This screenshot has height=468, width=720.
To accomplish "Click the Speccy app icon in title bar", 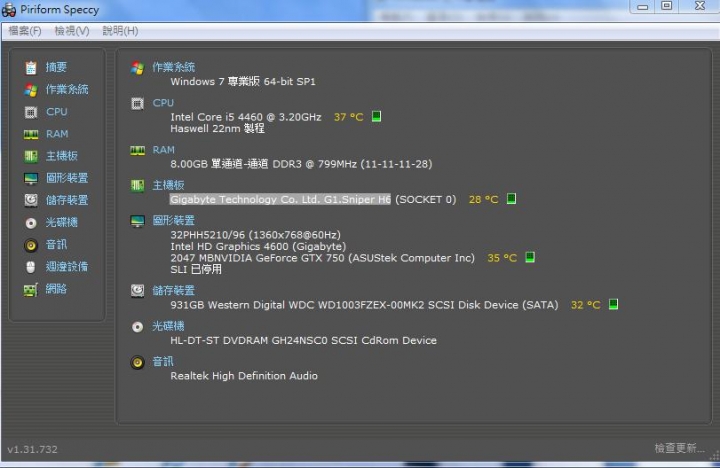I will tap(9, 10).
